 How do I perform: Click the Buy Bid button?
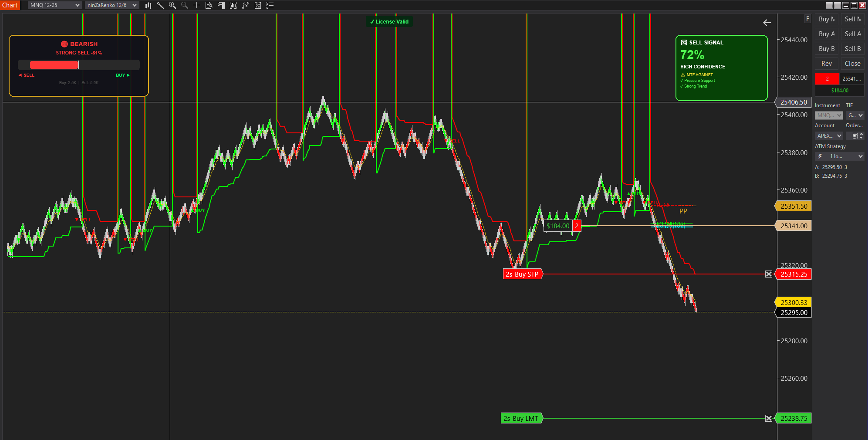[x=827, y=49]
